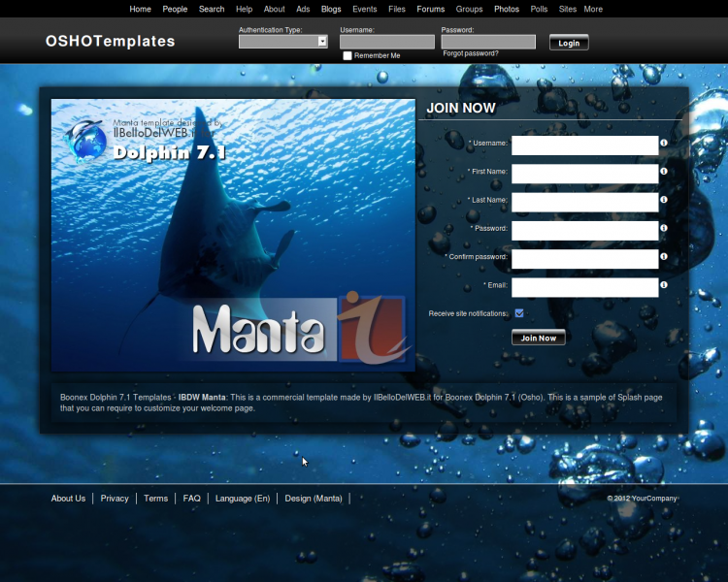
Task: Click the Confirm password input field
Action: [585, 259]
